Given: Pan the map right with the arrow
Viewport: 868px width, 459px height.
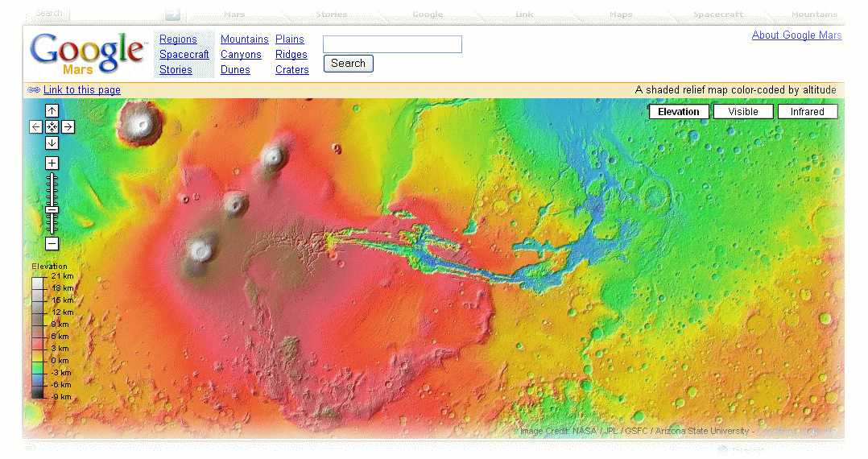Looking at the screenshot, I should [x=68, y=126].
